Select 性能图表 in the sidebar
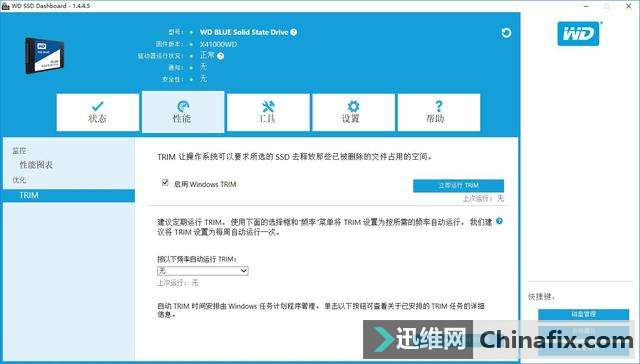This screenshot has width=640, height=364. [x=36, y=165]
